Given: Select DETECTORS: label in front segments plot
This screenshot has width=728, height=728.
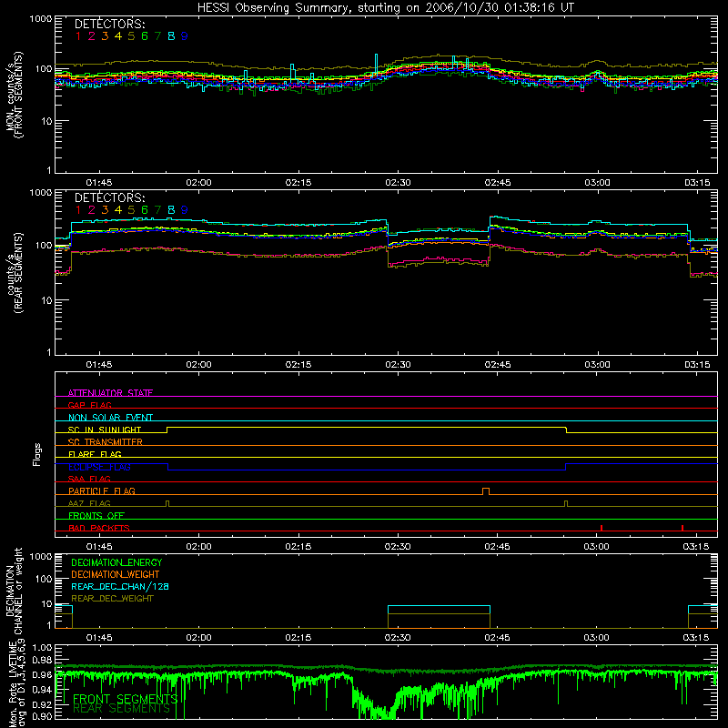Looking at the screenshot, I should point(109,24).
